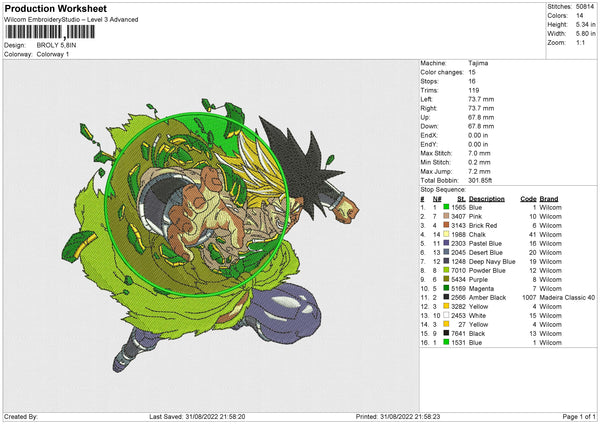The width and height of the screenshot is (600, 424).
Task: Click the Wilcom EmbroideryStudio subtitle
Action: (71, 20)
